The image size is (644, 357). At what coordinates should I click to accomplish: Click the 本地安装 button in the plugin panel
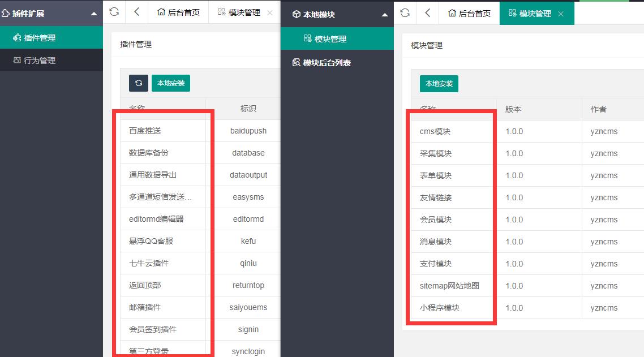pos(171,83)
